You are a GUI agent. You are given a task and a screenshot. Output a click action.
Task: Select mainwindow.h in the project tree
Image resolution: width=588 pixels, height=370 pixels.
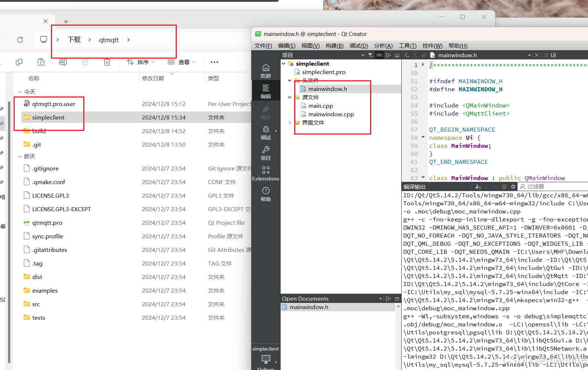pos(328,89)
